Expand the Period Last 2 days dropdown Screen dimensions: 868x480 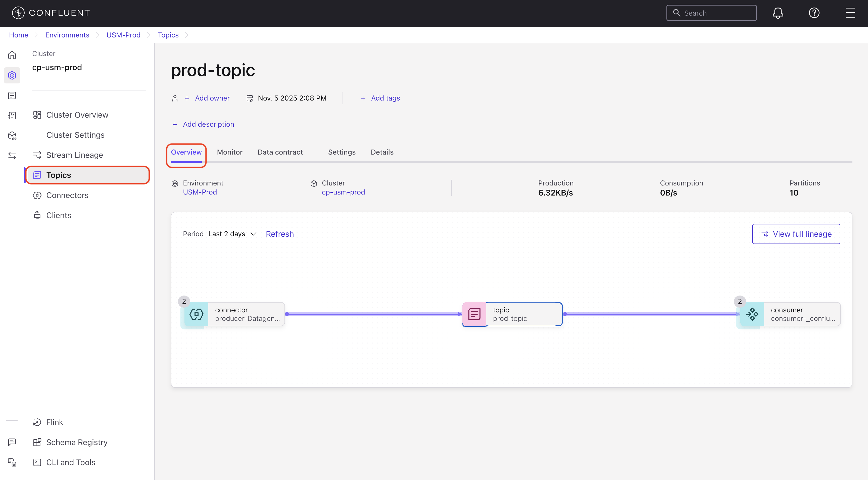tap(232, 234)
